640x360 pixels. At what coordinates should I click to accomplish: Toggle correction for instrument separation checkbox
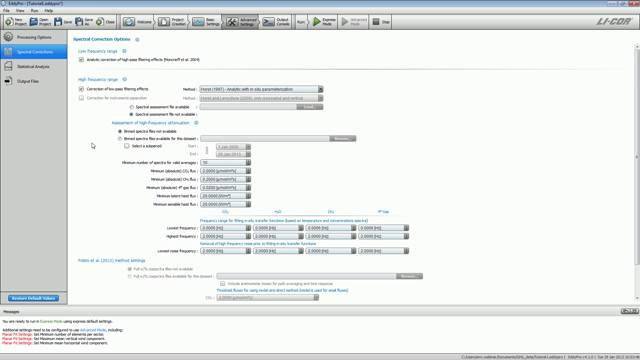click(81, 98)
